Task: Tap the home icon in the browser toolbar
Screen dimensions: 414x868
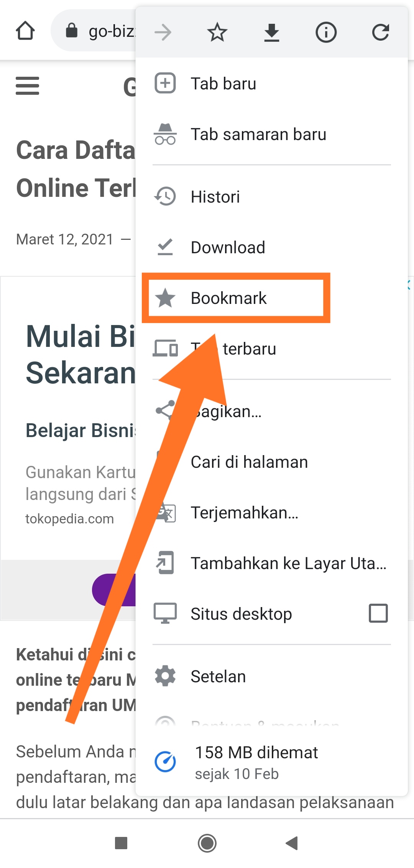Action: [25, 31]
